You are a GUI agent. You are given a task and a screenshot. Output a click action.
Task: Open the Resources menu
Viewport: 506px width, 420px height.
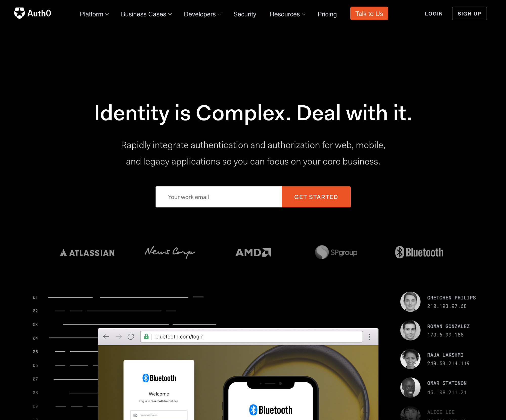coord(287,14)
